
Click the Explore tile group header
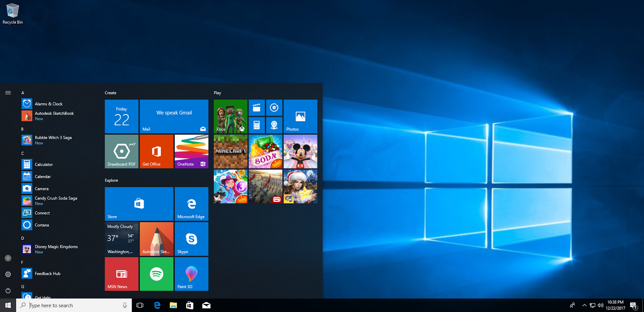111,180
